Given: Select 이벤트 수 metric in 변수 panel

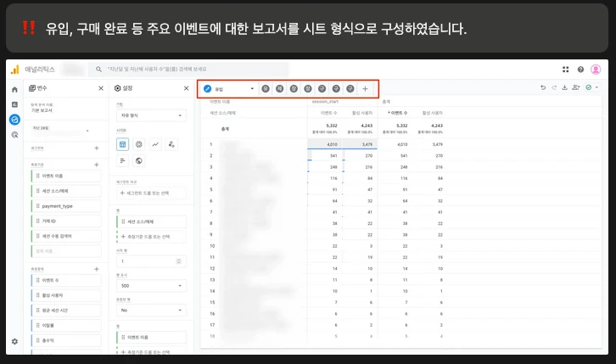Looking at the screenshot, I should click(66, 280).
